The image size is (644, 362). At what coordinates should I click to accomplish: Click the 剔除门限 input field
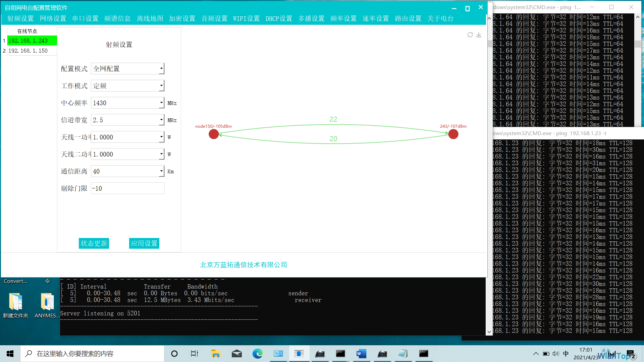coord(128,188)
